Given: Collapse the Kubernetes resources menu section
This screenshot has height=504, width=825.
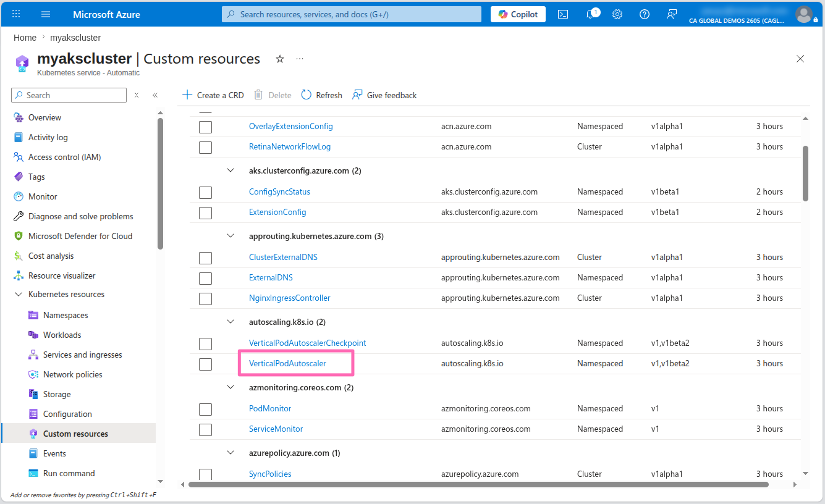Looking at the screenshot, I should [x=18, y=294].
